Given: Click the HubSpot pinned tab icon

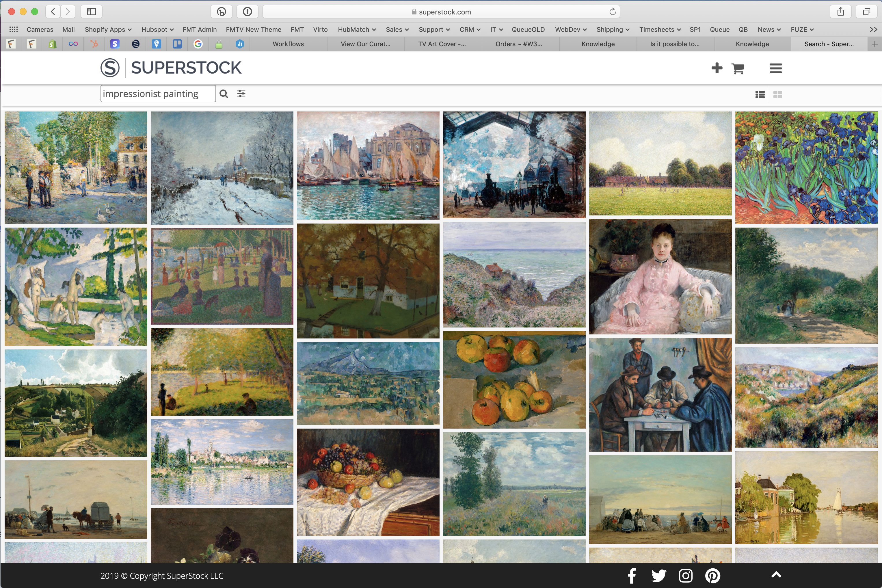Looking at the screenshot, I should pos(94,44).
